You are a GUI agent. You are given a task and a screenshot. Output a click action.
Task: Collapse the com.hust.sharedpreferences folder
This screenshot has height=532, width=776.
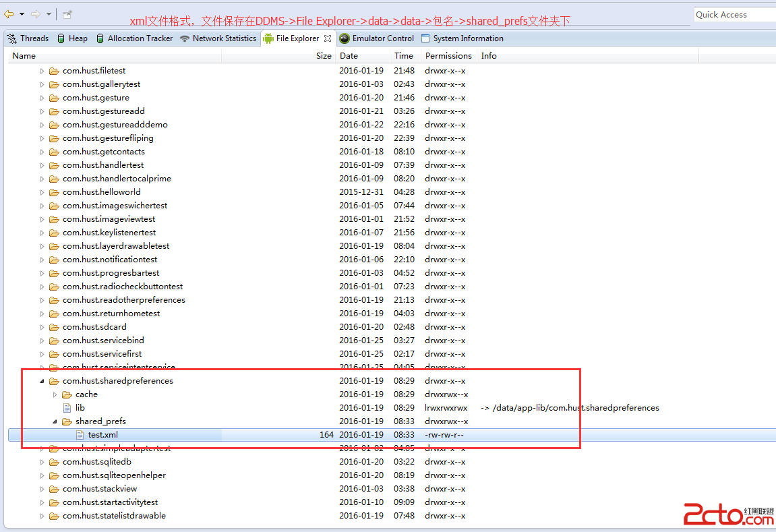click(42, 381)
